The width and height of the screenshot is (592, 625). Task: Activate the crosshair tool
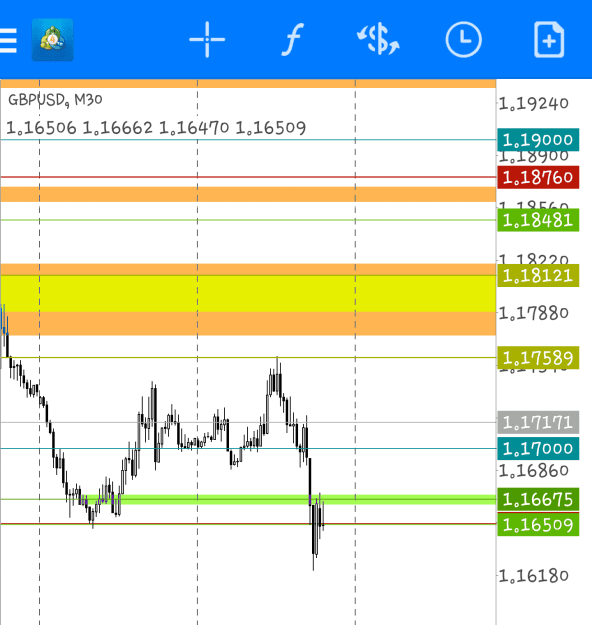207,40
